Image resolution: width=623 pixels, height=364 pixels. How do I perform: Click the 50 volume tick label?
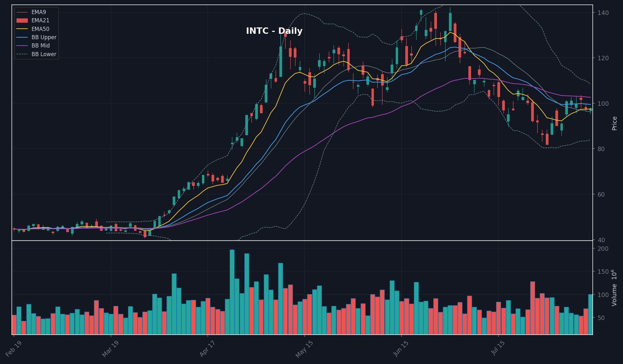(x=601, y=318)
